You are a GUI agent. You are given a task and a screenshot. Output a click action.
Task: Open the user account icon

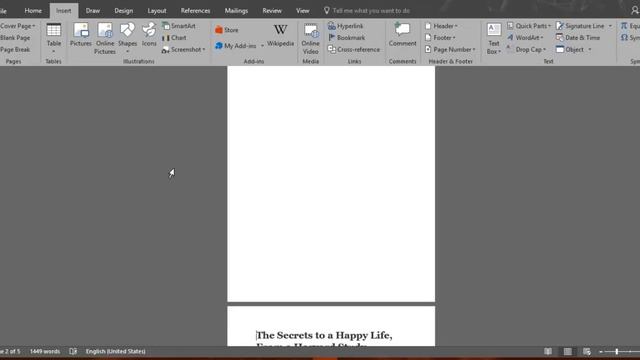[x=635, y=11]
